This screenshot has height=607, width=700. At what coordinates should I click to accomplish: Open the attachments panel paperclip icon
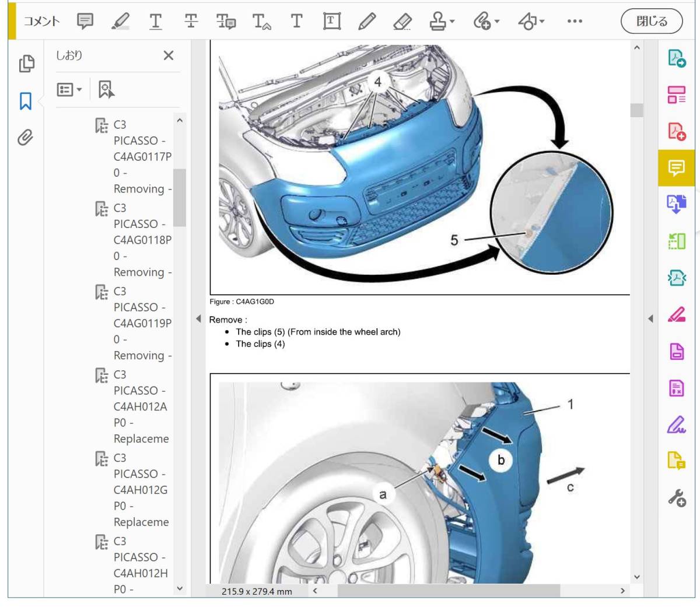[x=25, y=137]
